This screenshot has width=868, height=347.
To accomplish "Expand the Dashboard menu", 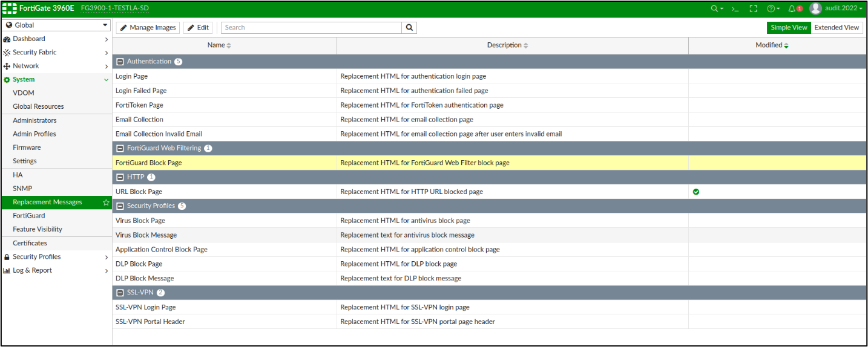I will point(56,39).
